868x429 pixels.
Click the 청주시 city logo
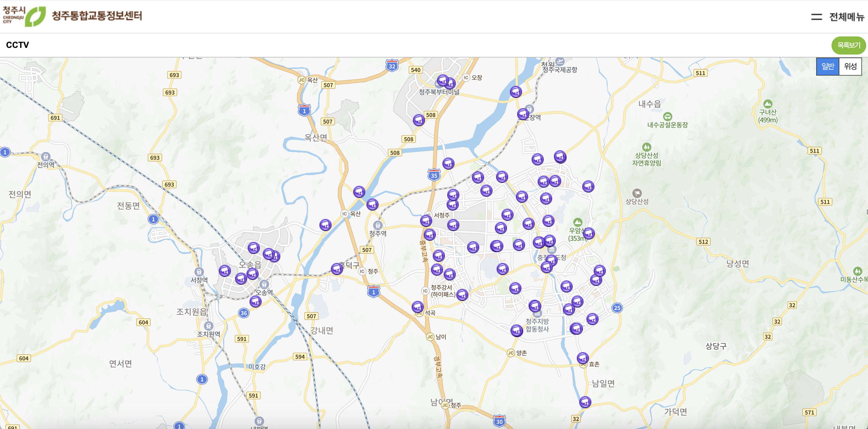(24, 16)
